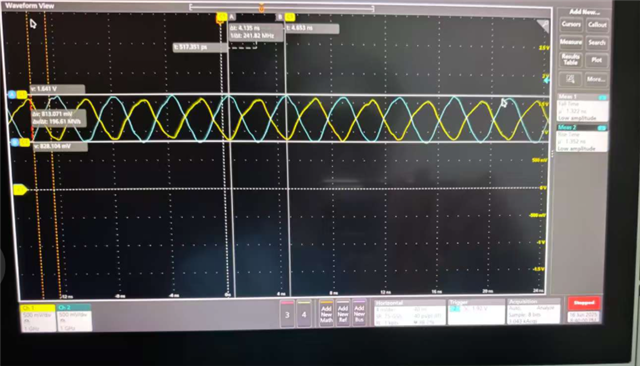Click the yellow Ch1 ground level marker

point(20,190)
